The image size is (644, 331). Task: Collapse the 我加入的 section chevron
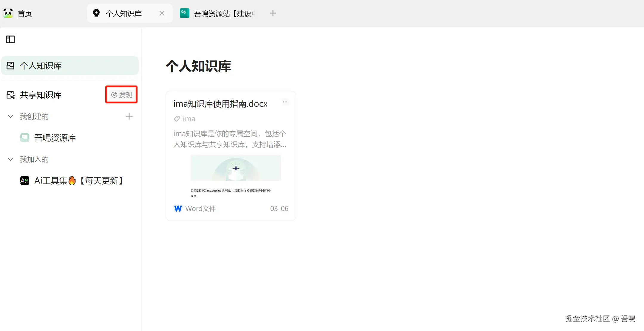pyautogui.click(x=10, y=159)
